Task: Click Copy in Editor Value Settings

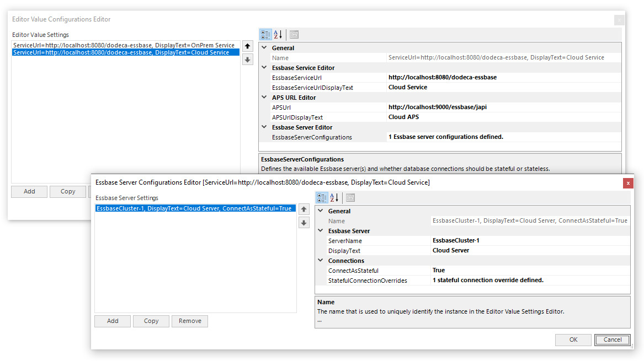Action: [x=68, y=192]
